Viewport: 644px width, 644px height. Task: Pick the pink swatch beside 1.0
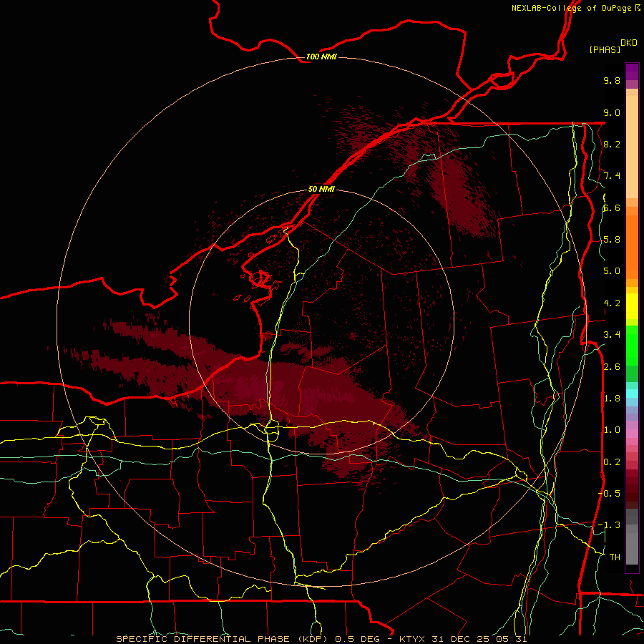tap(632, 434)
